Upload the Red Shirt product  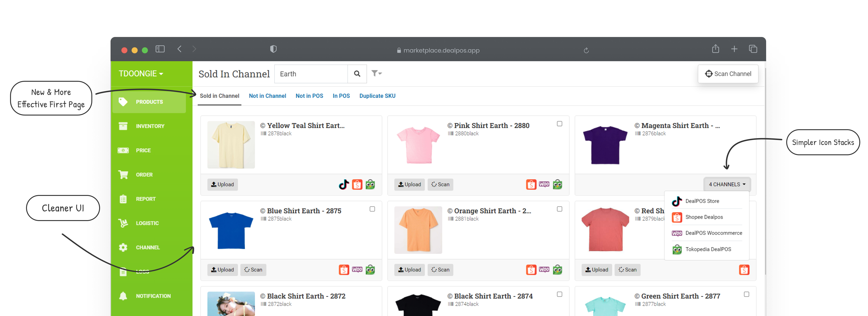tap(596, 269)
